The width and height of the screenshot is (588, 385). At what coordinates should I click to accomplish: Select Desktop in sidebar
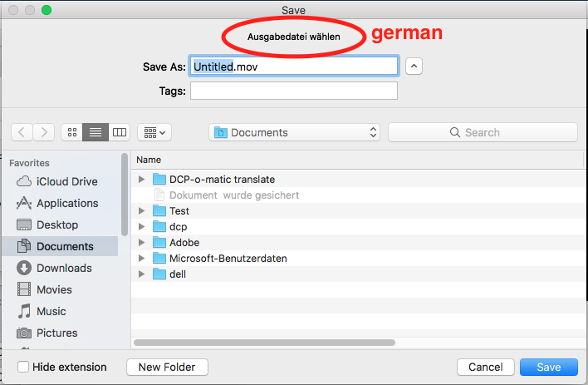coord(60,225)
